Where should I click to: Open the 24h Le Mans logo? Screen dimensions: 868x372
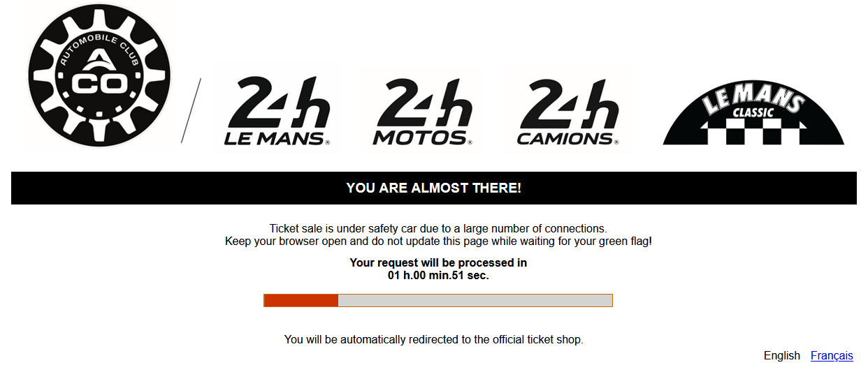coord(277,110)
